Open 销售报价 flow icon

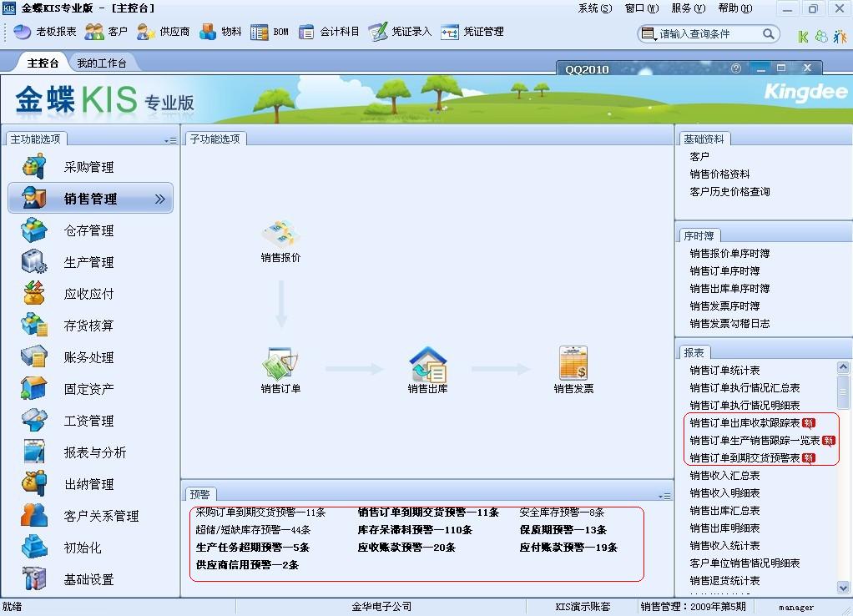pos(280,235)
